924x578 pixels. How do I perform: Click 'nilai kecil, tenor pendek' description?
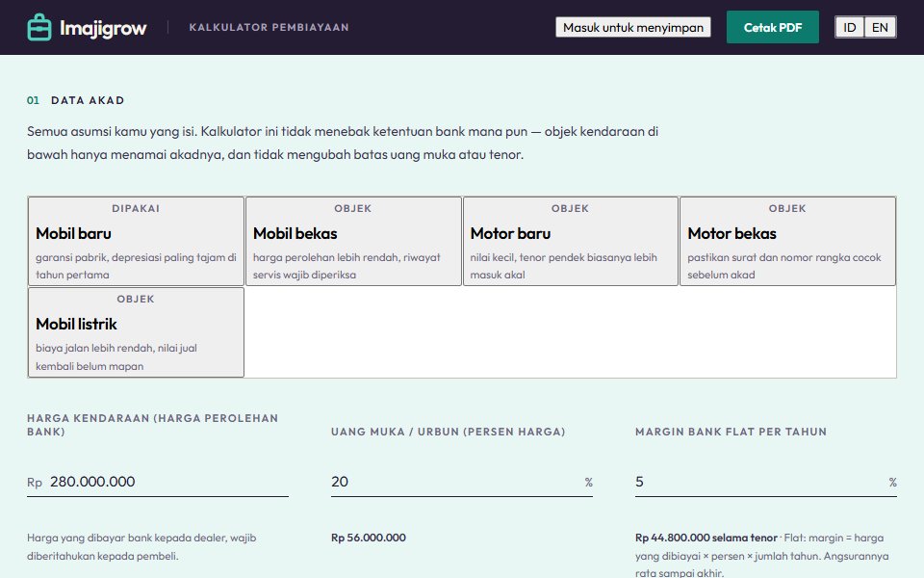tap(563, 266)
